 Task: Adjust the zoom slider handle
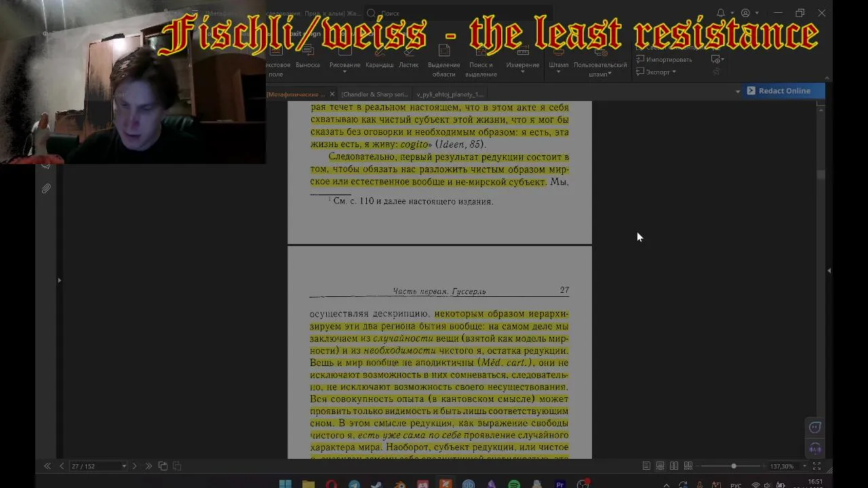coord(734,466)
